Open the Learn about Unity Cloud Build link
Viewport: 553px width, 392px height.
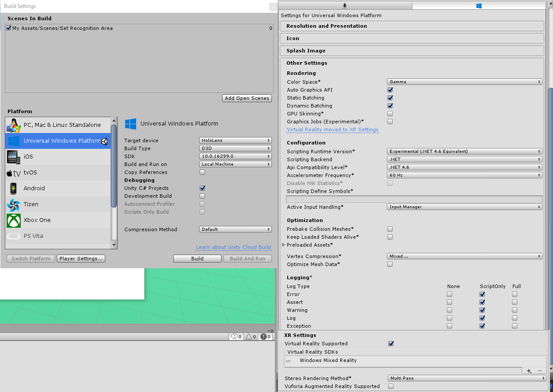click(233, 247)
